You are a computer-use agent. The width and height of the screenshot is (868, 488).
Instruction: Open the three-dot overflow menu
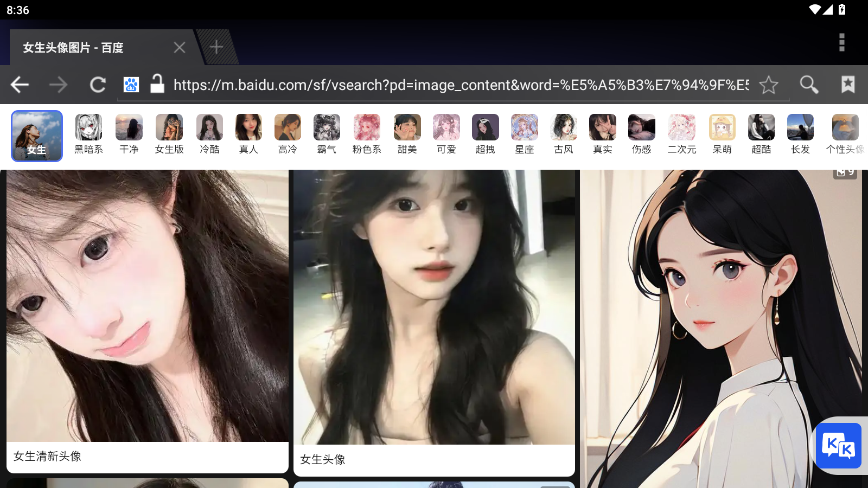[841, 42]
